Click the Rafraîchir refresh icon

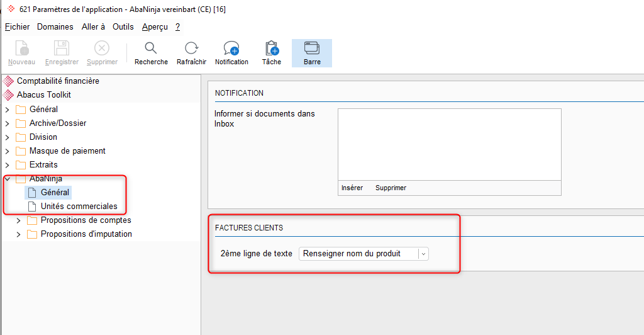(x=191, y=48)
